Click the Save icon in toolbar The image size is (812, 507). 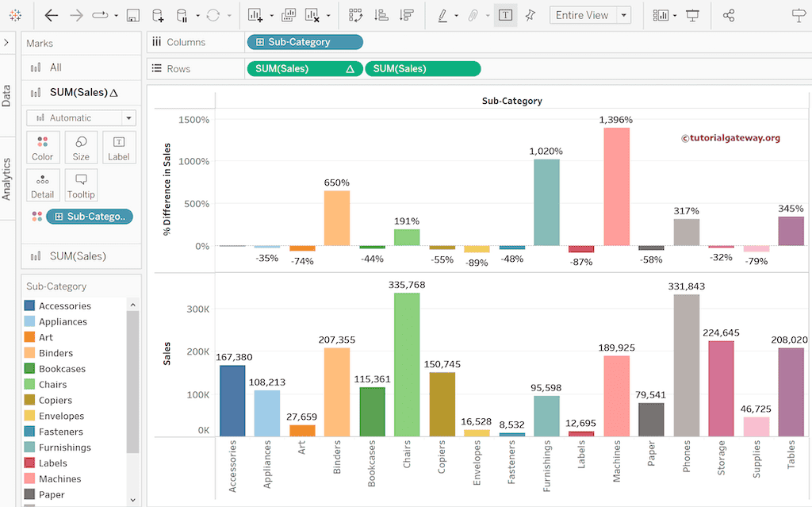point(133,15)
